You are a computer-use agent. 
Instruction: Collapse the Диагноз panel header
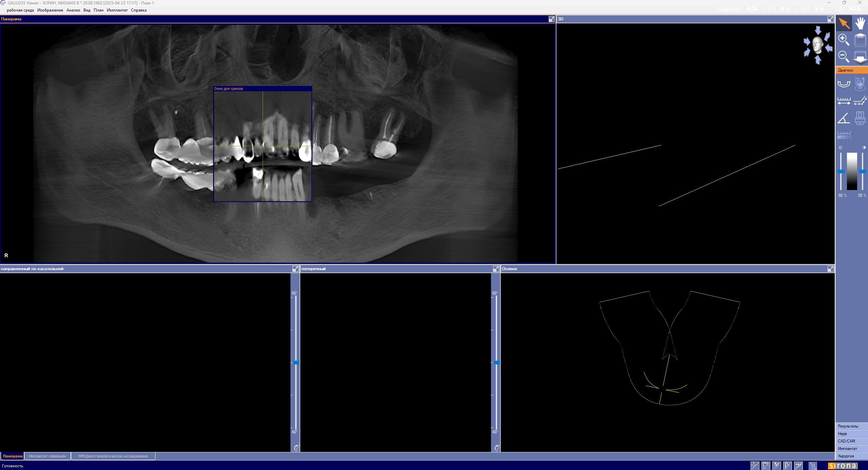point(852,70)
